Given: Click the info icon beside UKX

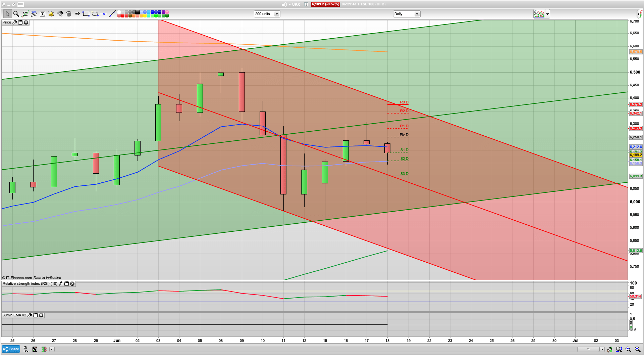Looking at the screenshot, I should point(306,4).
